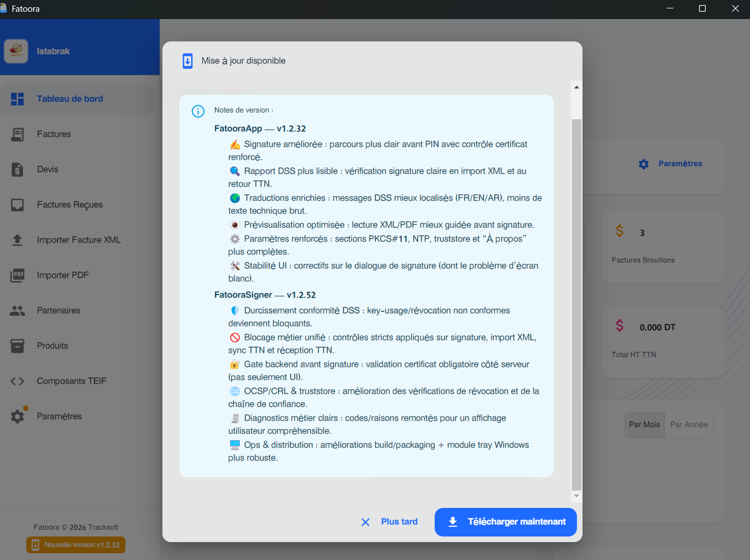Click the update download icon in dialog header

tap(188, 61)
